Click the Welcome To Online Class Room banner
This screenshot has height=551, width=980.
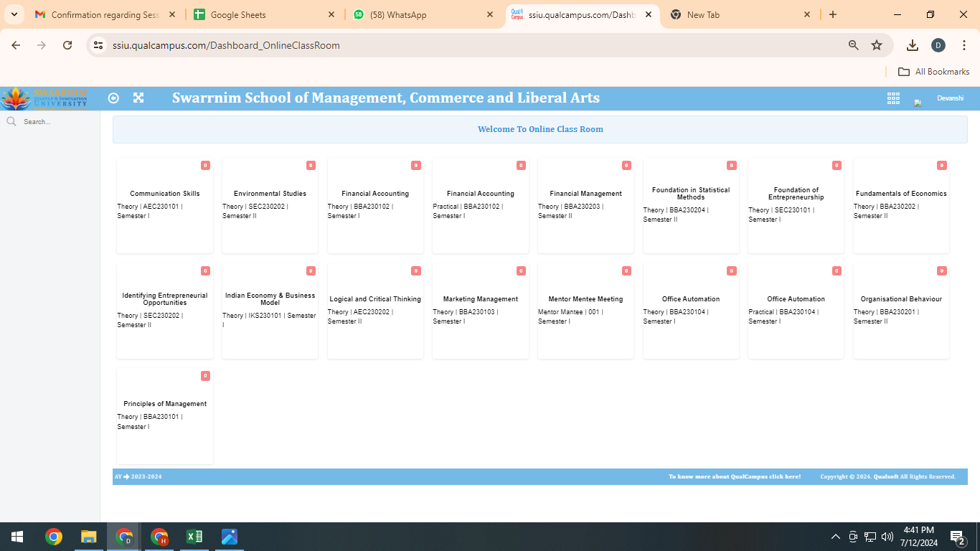tap(540, 129)
